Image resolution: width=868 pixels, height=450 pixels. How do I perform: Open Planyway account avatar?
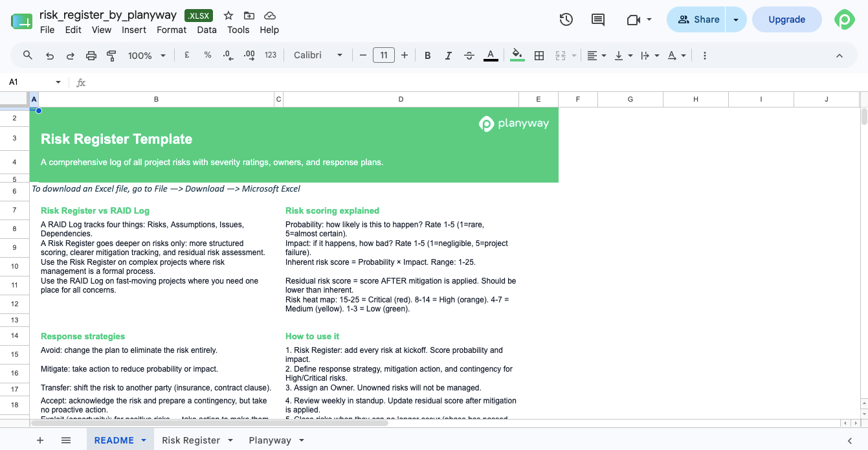[845, 19]
